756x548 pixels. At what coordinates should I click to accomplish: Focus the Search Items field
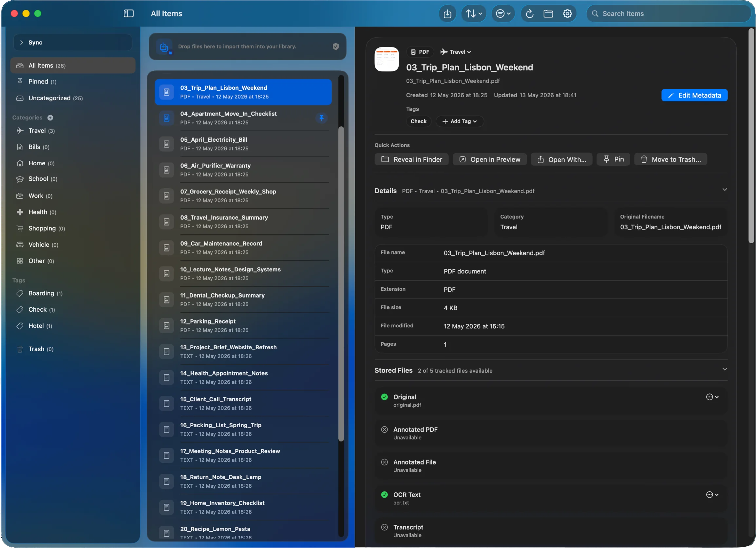click(x=669, y=14)
